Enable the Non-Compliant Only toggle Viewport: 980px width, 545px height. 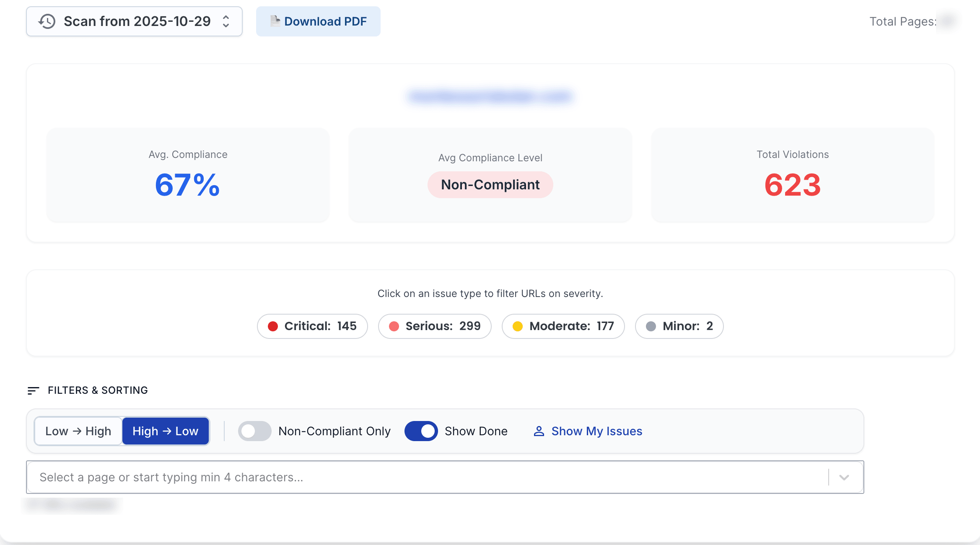coord(254,431)
